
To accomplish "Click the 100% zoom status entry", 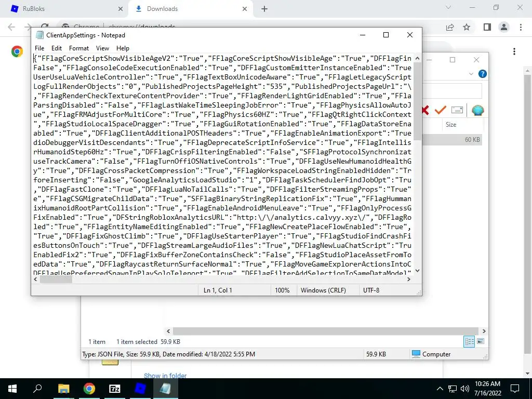I will [x=282, y=290].
